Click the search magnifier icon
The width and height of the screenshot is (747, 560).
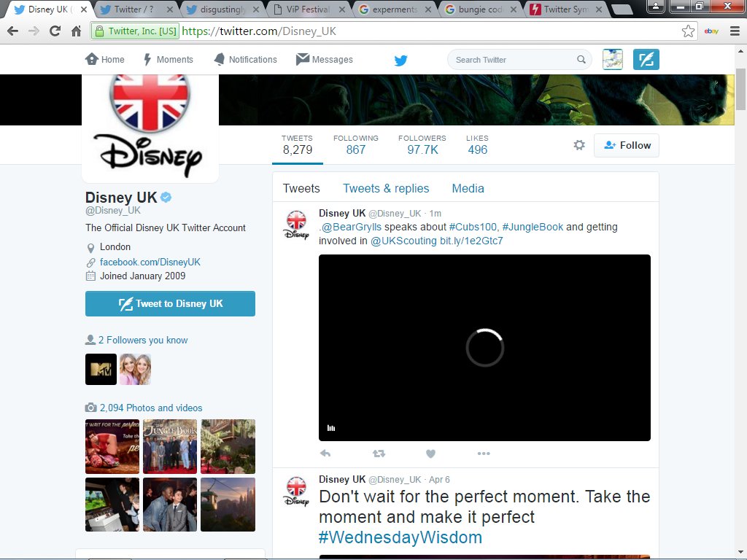click(x=581, y=60)
